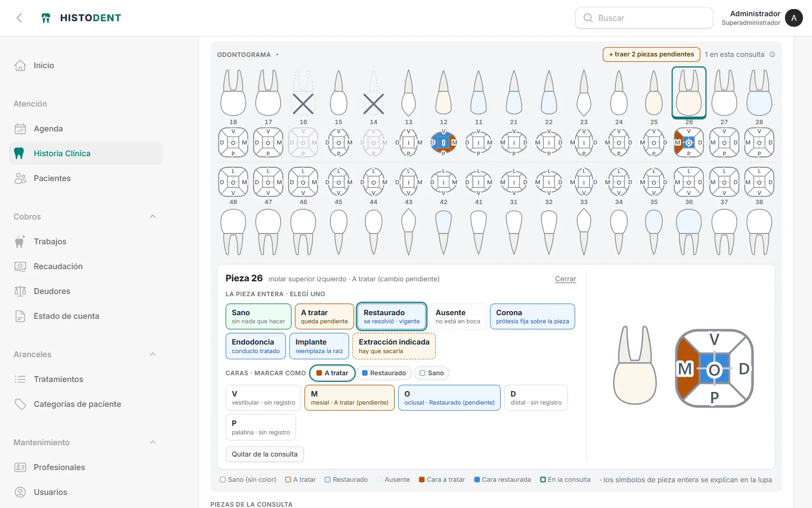Click the Buscar search field
The width and height of the screenshot is (812, 508).
(x=644, y=18)
